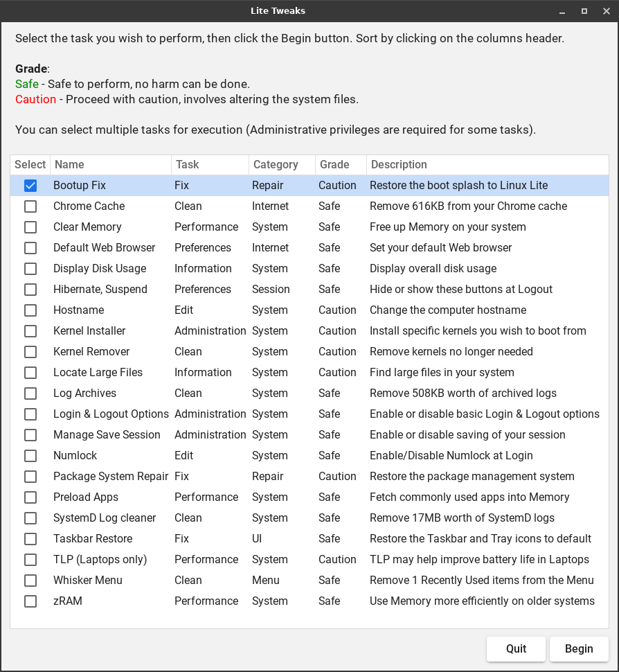This screenshot has height=672, width=619.
Task: Click the Quit button
Action: click(x=516, y=649)
